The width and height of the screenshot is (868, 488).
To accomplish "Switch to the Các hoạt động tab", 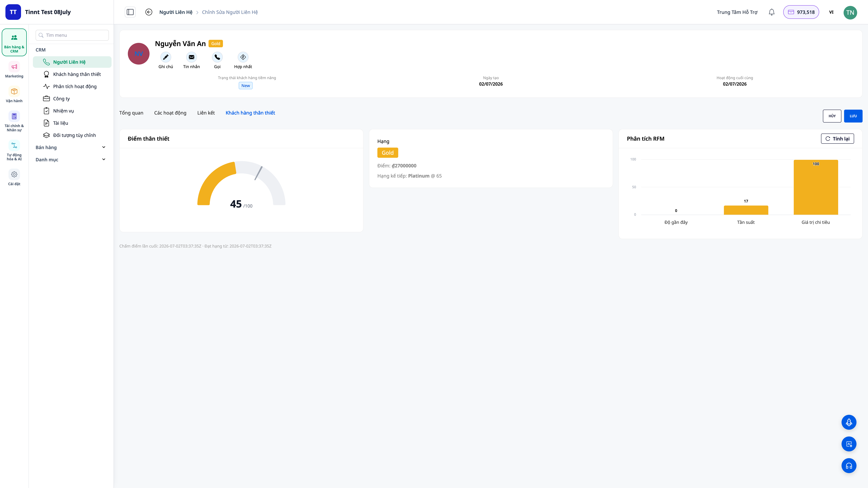I will point(170,113).
